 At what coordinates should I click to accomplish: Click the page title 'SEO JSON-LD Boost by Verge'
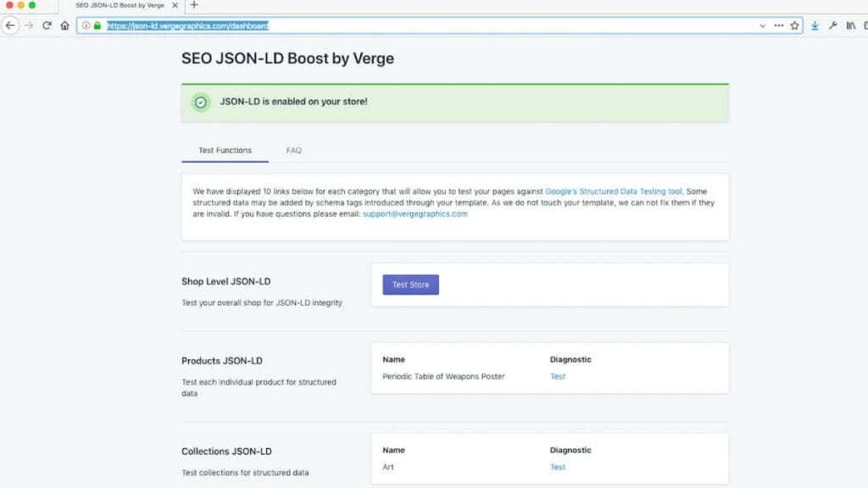[x=288, y=58]
